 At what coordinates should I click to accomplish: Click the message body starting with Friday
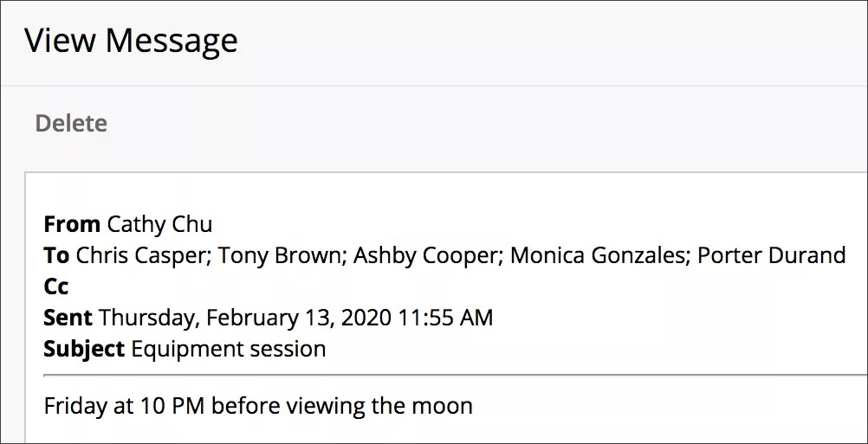[258, 405]
